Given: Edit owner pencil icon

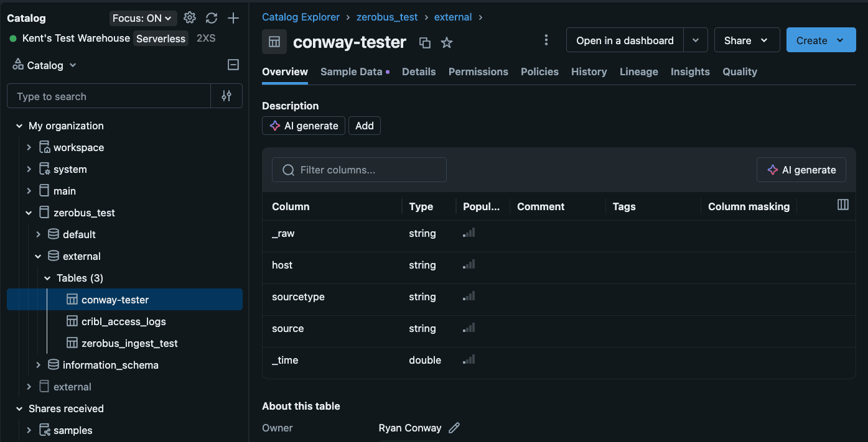Looking at the screenshot, I should 454,428.
